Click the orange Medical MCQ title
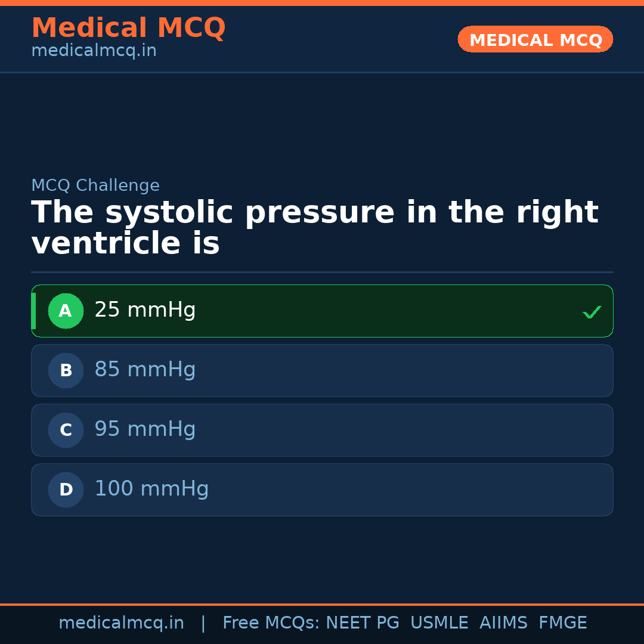This screenshot has height=644, width=644. (x=128, y=28)
